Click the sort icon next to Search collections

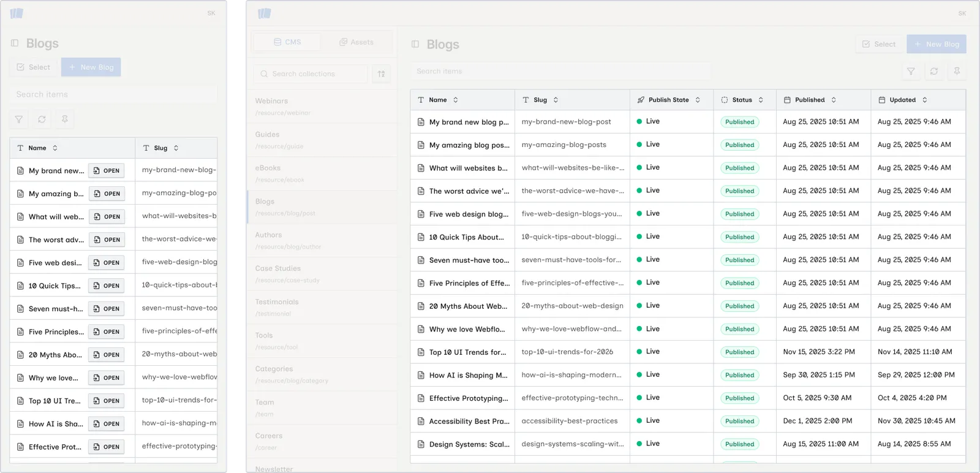tap(381, 74)
